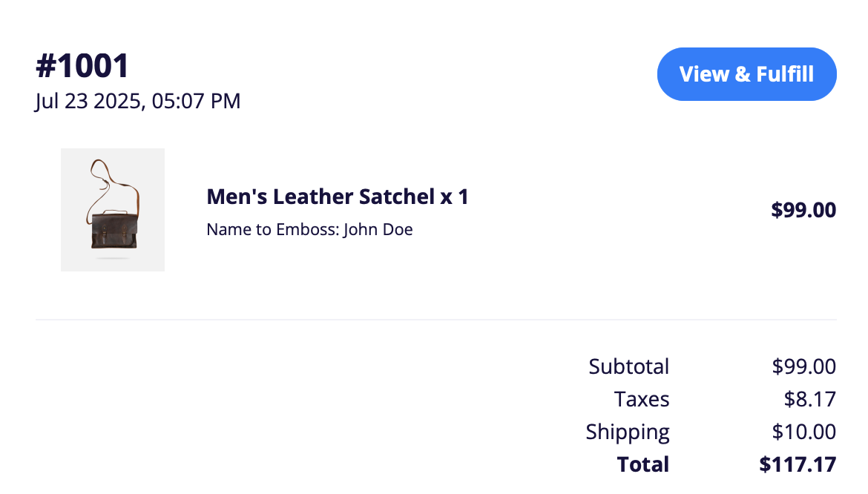Click the subtotal amount $99.00

click(x=803, y=366)
